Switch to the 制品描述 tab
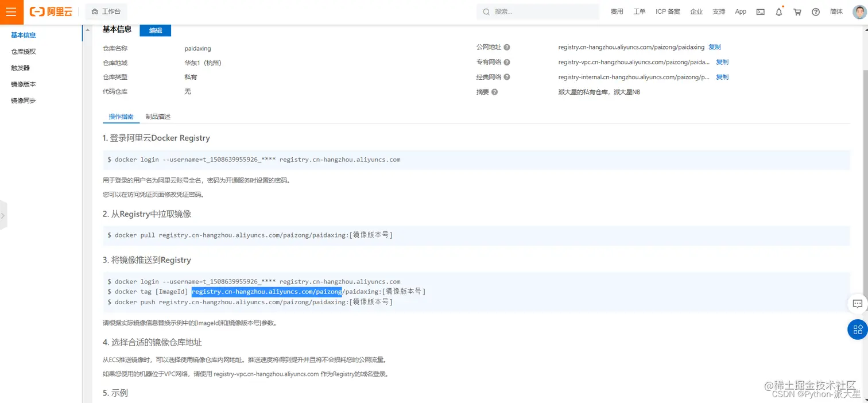The height and width of the screenshot is (403, 868). pos(158,117)
